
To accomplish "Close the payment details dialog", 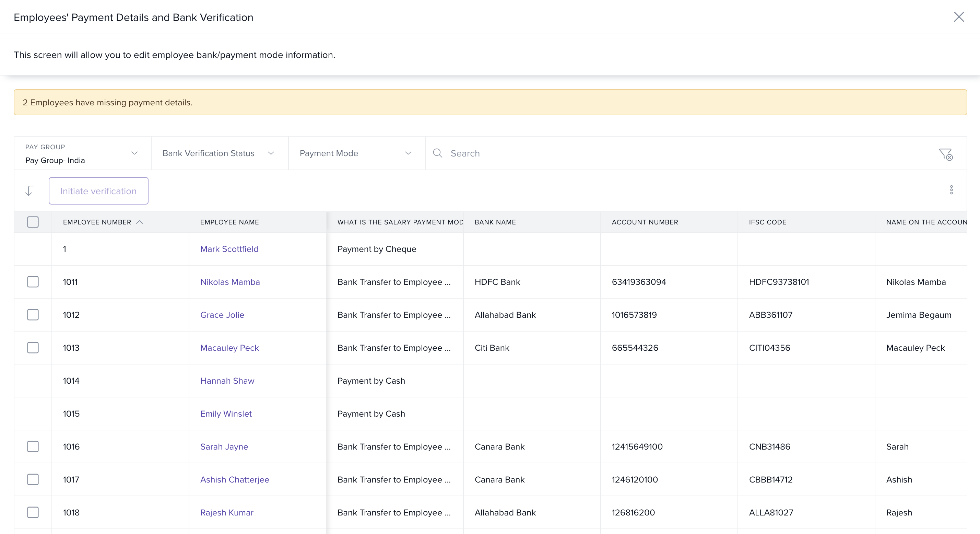I will point(958,17).
